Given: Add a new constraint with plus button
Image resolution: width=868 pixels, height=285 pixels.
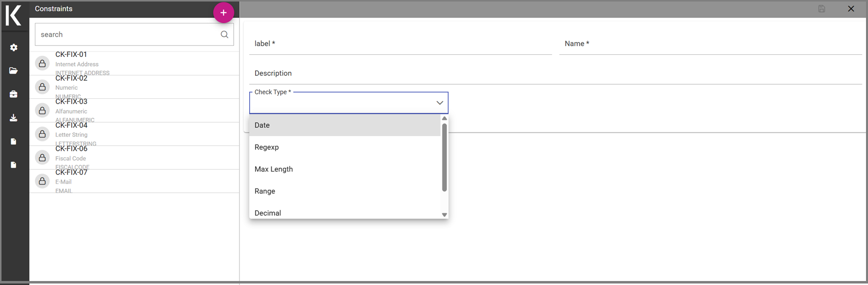Looking at the screenshot, I should [x=223, y=12].
